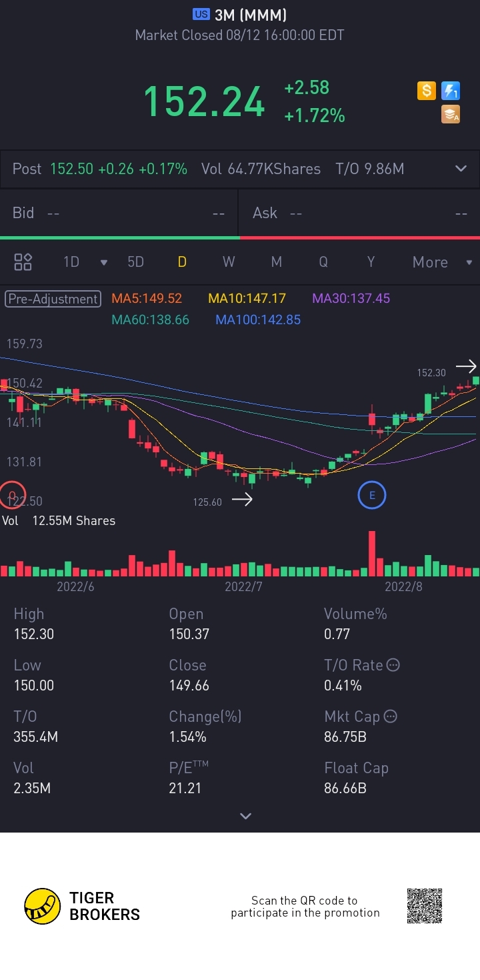Tap the Open value 150.37
This screenshot has width=480, height=980.
pos(189,634)
